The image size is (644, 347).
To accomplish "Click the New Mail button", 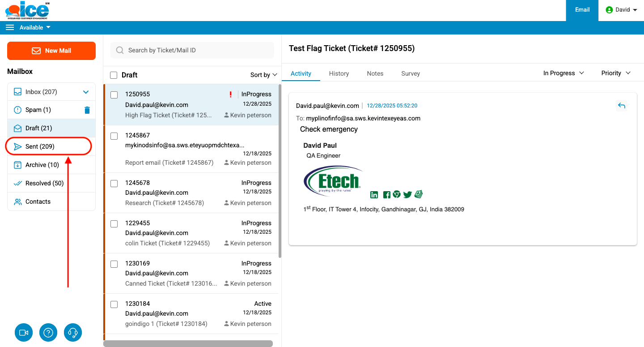I will 51,51.
